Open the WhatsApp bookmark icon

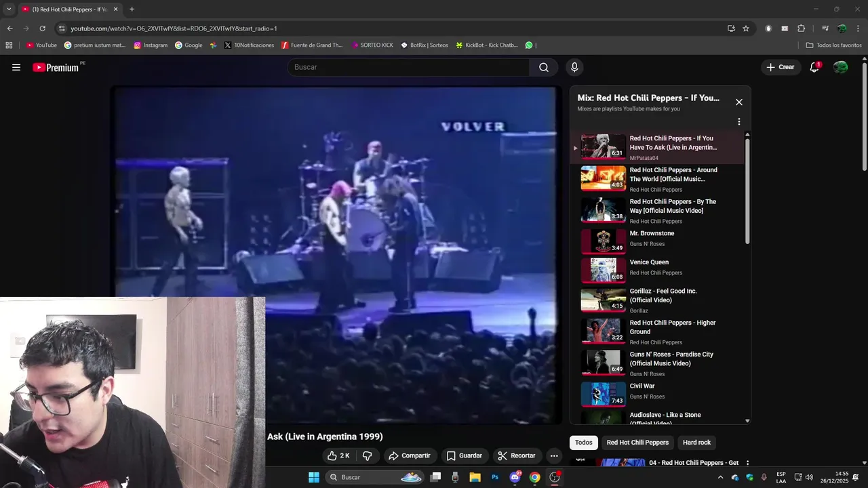529,45
